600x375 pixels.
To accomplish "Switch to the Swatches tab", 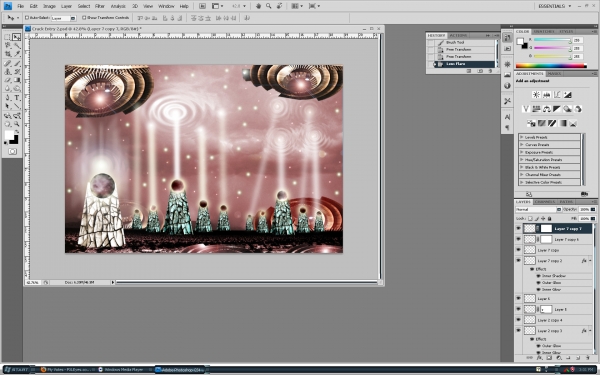I will 544,31.
